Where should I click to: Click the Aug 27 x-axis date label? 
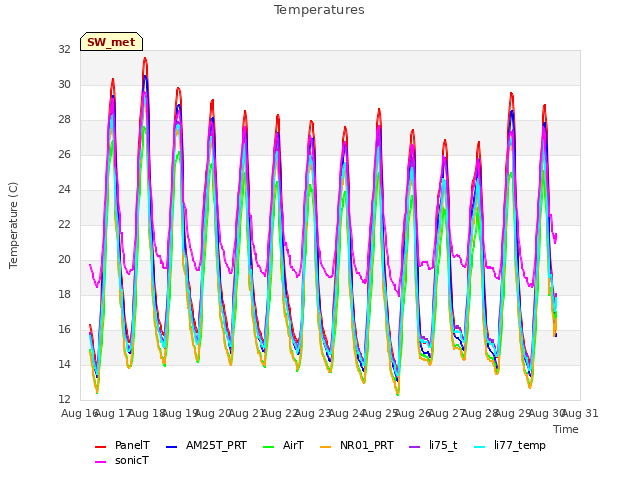point(447,413)
